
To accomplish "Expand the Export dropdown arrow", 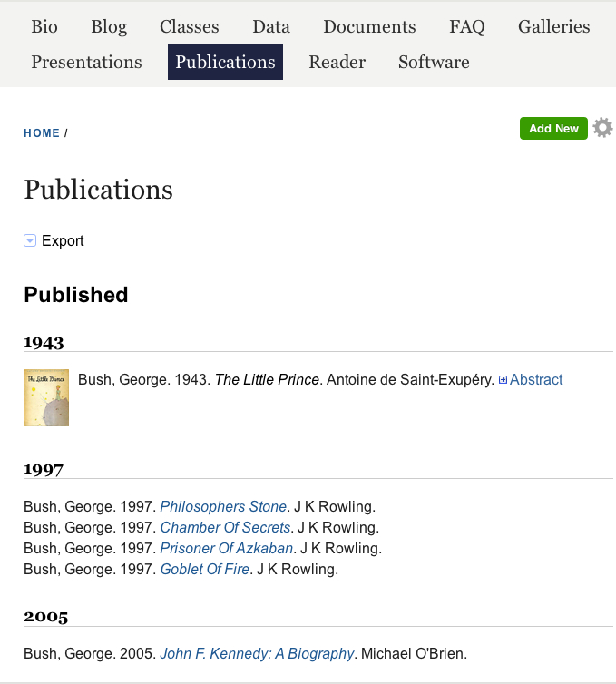I will [30, 240].
